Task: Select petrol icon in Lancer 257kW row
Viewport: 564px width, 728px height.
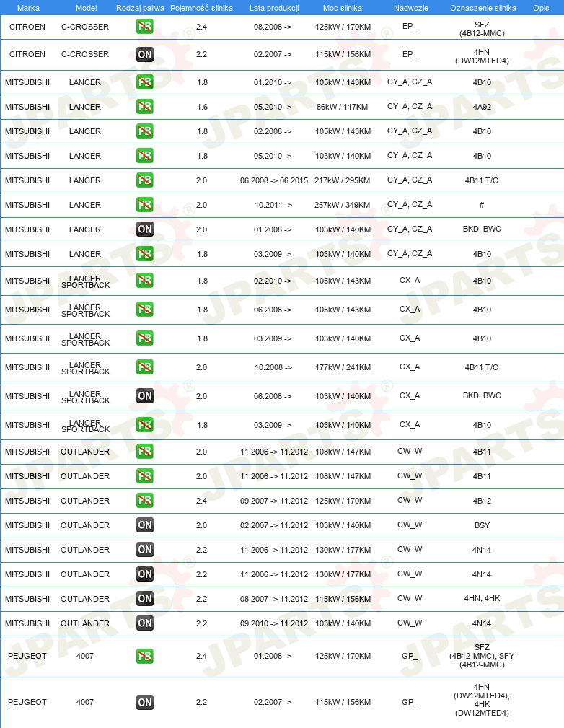Action: tap(145, 205)
